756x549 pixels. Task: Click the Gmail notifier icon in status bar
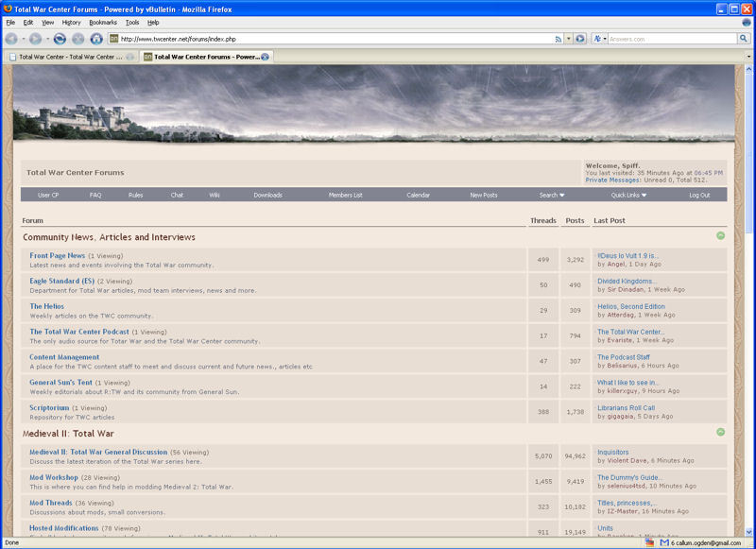click(x=664, y=542)
